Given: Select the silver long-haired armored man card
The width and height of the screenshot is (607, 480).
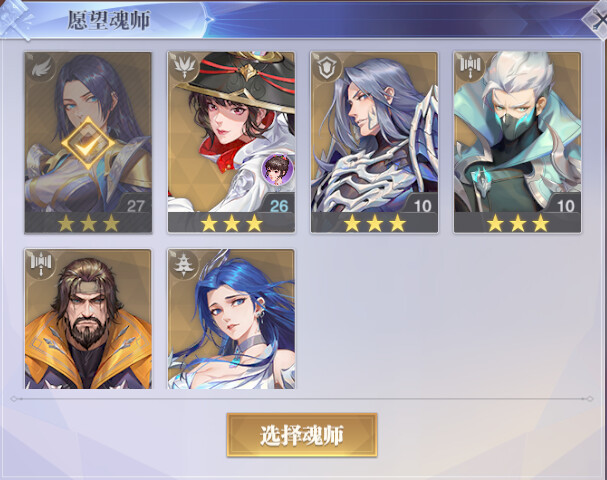Looking at the screenshot, I should (374, 142).
